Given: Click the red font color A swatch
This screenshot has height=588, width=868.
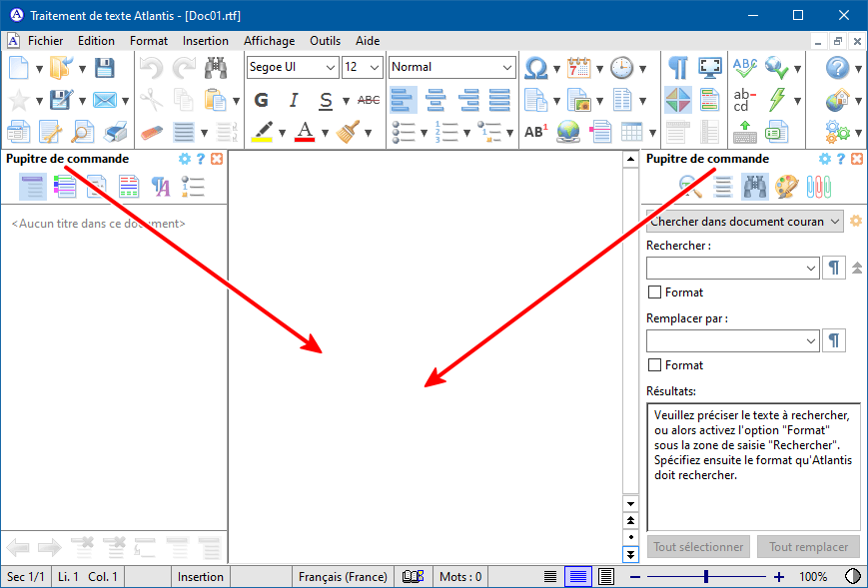Looking at the screenshot, I should coord(305,132).
